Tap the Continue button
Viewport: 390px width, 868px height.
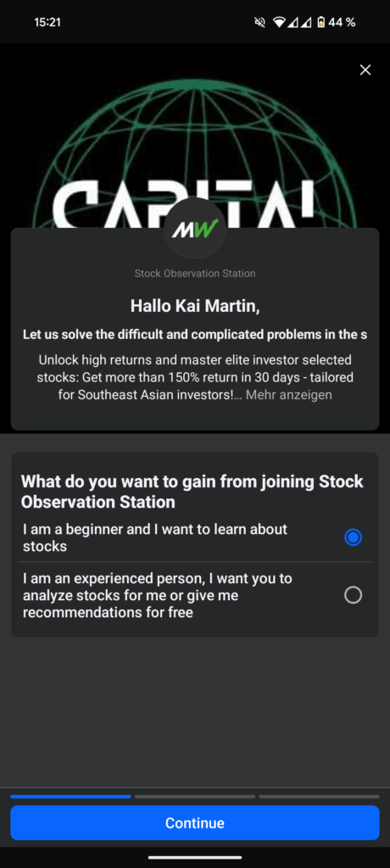pos(195,822)
